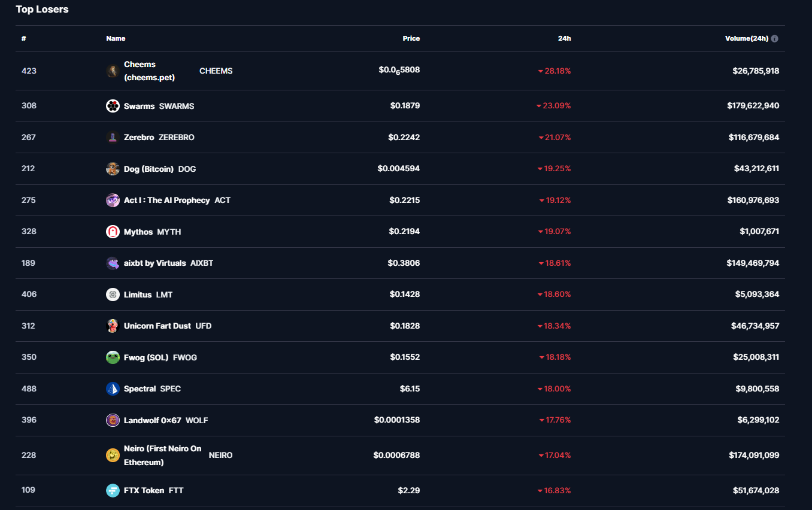Click the Volume(24h) info icon
812x510 pixels.
pyautogui.click(x=774, y=38)
